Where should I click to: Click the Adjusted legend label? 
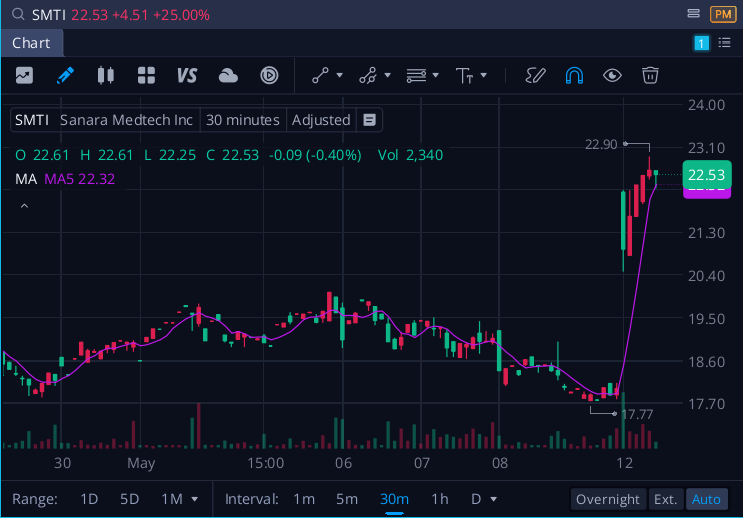[321, 120]
